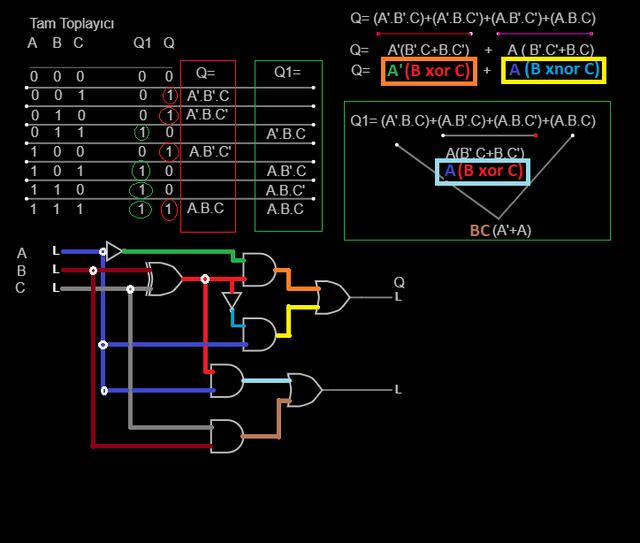Screen dimensions: 640x543
Task: Select the OR gate driving the lower output
Action: 305,390
